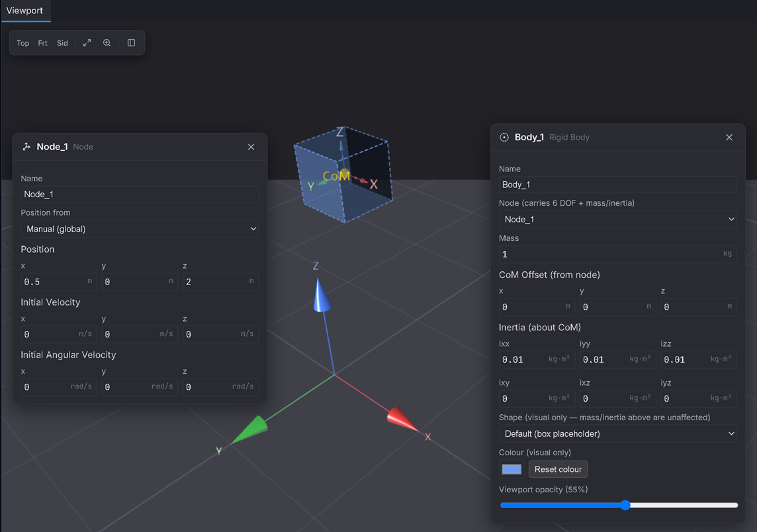The image size is (757, 532).
Task: Click the Body_1 rigid body icon
Action: pos(504,137)
